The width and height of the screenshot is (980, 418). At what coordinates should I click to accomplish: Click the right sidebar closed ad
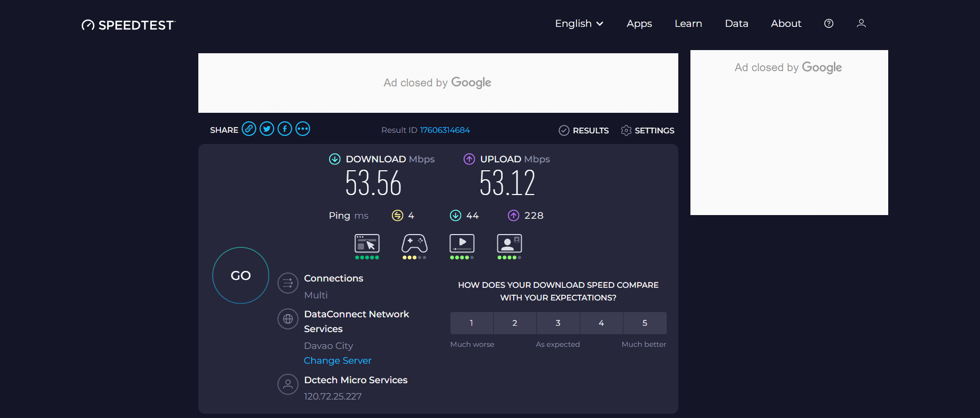[789, 132]
